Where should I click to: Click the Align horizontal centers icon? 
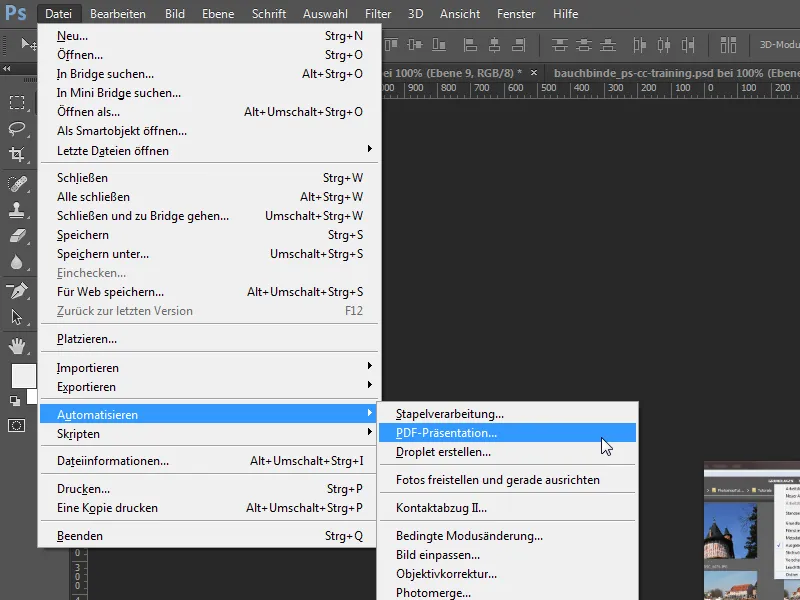pos(494,45)
